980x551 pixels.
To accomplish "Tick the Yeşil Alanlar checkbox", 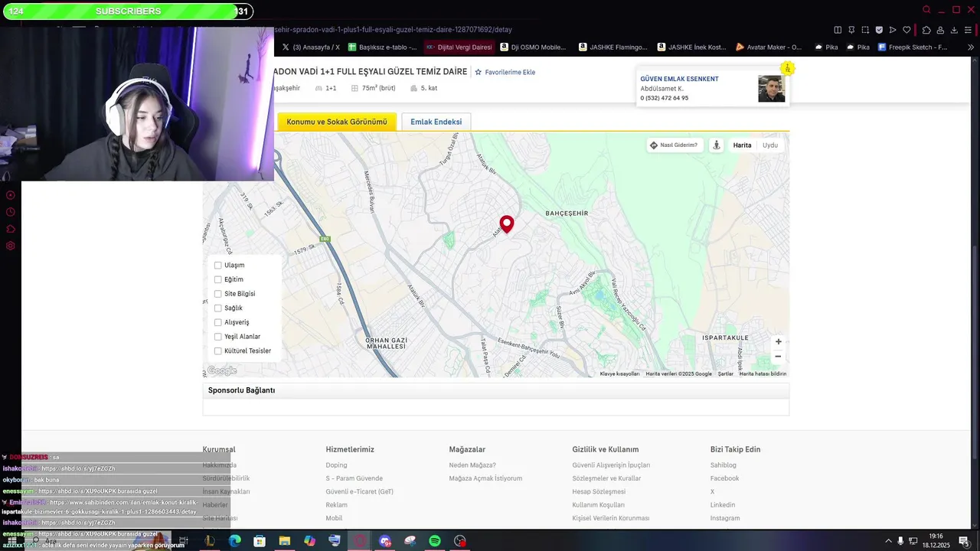I will [217, 337].
